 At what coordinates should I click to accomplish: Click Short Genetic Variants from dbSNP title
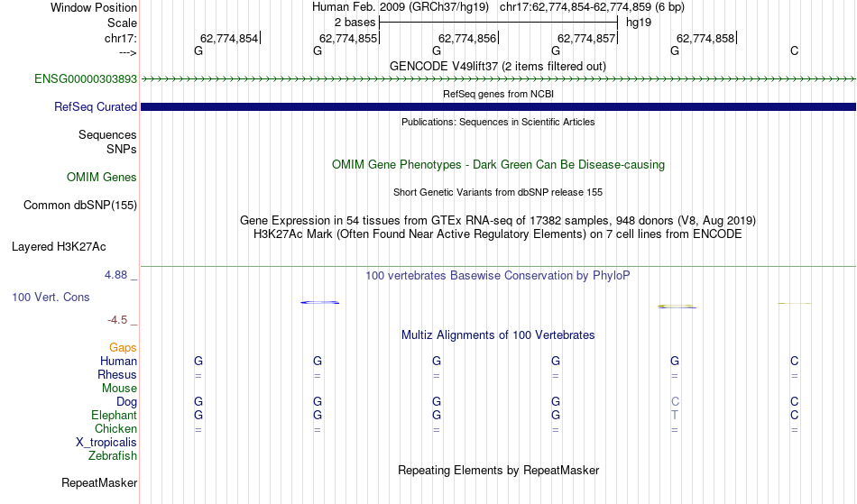pyautogui.click(x=498, y=192)
